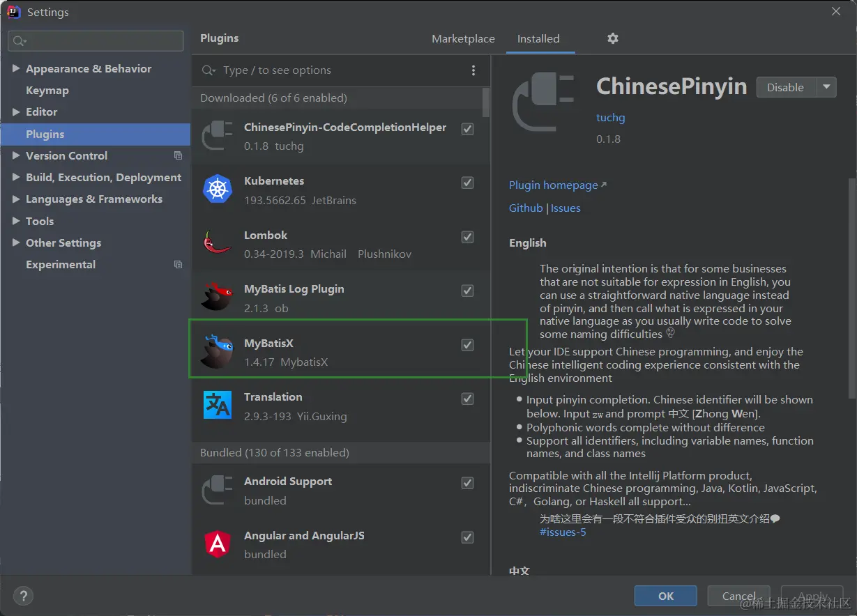Click the Lombok chili pepper icon
857x616 pixels.
[x=217, y=243]
